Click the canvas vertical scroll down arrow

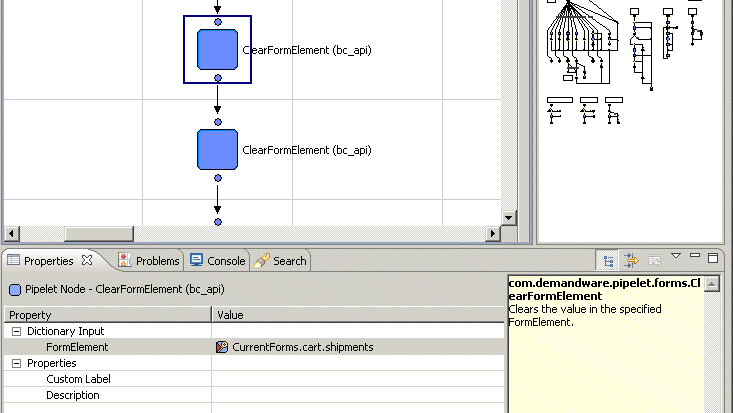pos(509,217)
